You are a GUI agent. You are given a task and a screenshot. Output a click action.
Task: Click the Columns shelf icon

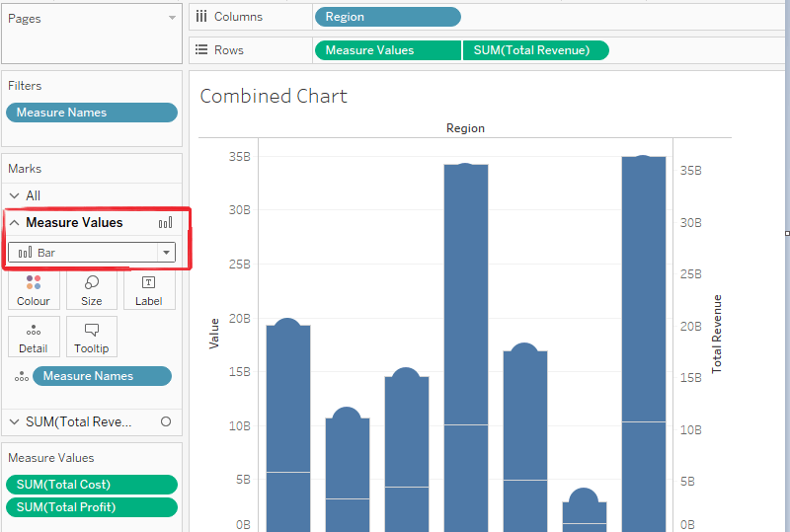[x=201, y=17]
